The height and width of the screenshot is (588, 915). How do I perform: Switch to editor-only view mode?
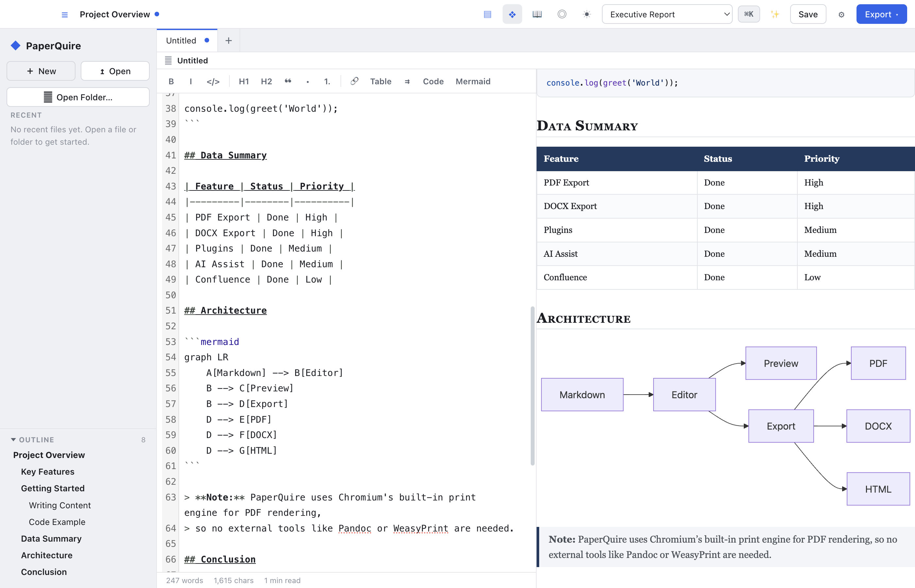487,14
